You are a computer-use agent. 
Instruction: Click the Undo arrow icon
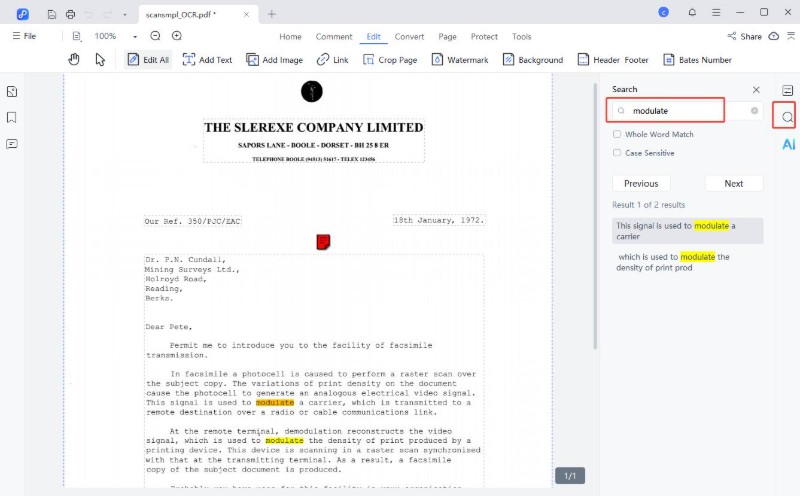pos(89,14)
